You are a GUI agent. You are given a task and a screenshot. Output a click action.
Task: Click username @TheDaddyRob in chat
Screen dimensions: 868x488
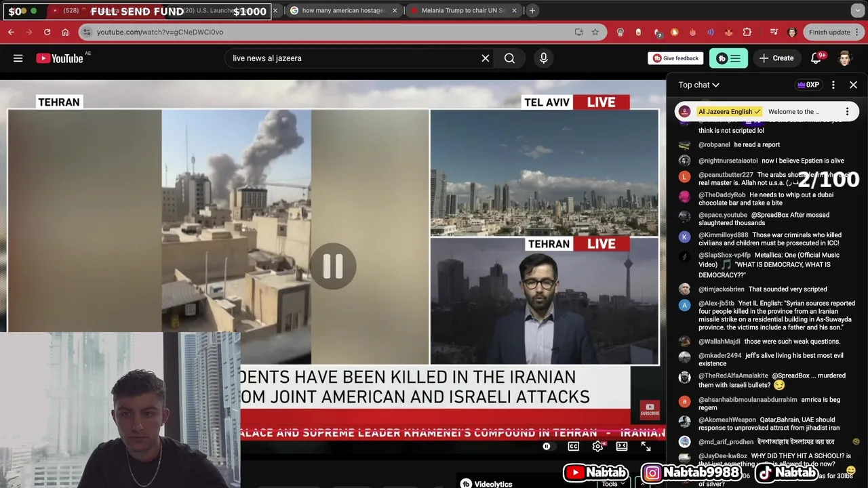coord(722,195)
